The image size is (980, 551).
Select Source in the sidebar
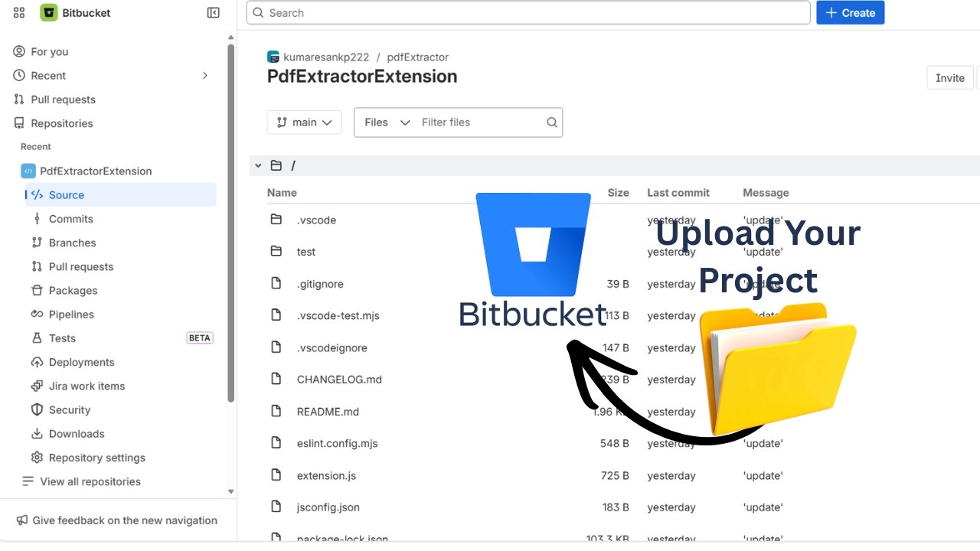point(121,194)
